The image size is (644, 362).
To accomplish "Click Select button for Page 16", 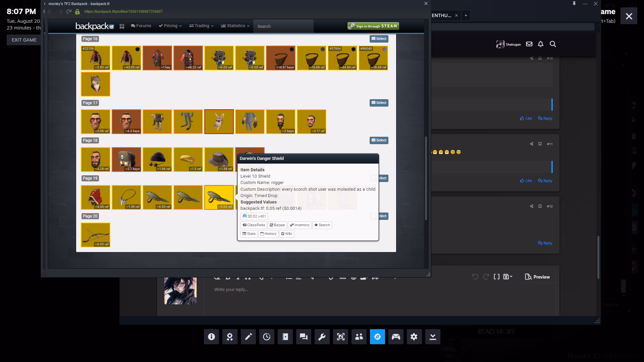I will (x=379, y=39).
